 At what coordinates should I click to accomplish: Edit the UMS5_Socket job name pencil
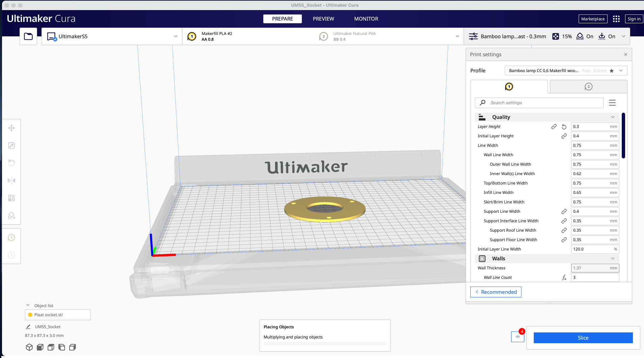[x=28, y=327]
